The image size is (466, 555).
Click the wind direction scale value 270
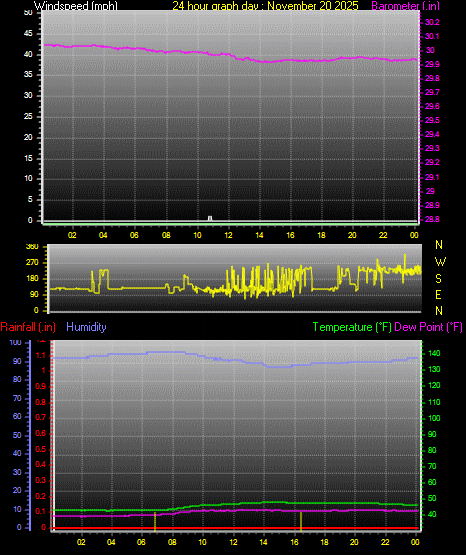pos(32,263)
